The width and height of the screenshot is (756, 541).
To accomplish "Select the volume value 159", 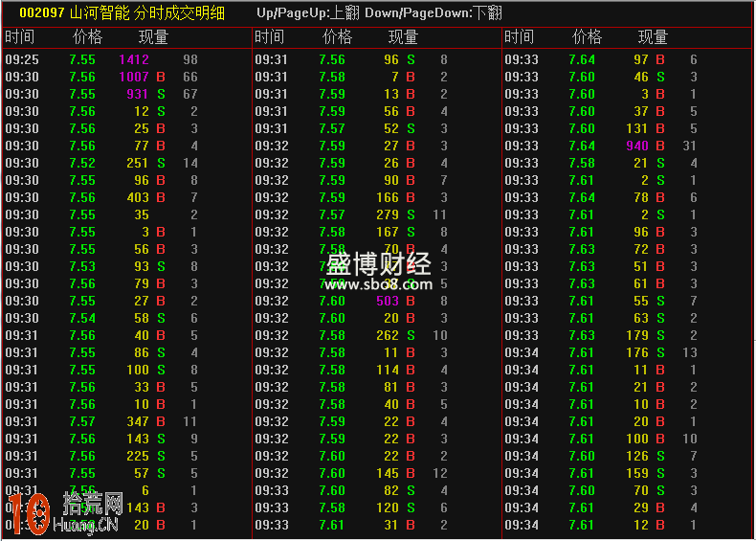I will (x=637, y=473).
